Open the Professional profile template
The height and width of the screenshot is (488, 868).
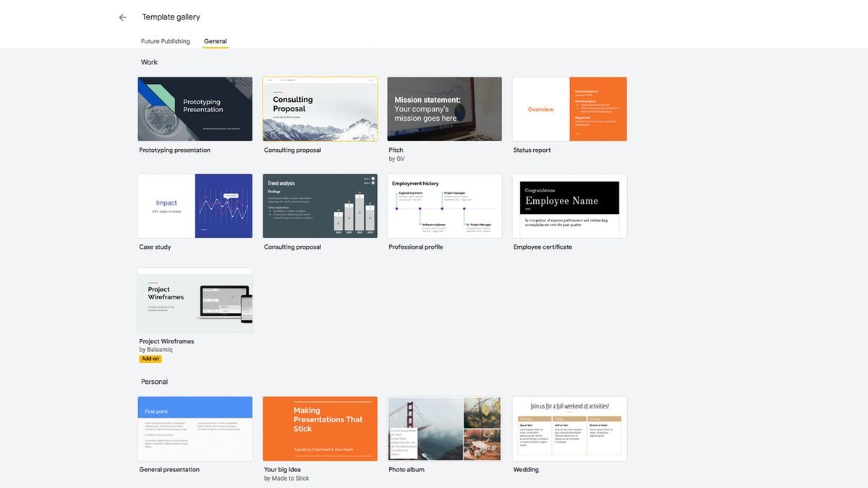pos(444,205)
